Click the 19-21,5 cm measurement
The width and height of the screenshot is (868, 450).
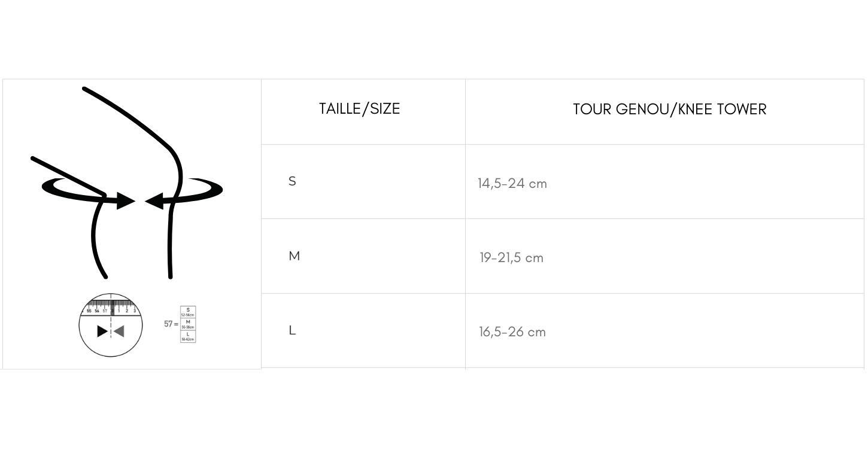point(511,258)
